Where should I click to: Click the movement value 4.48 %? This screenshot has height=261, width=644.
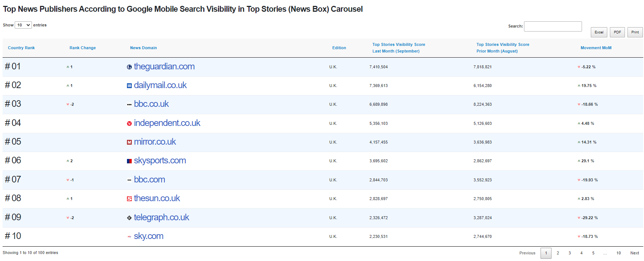point(587,123)
